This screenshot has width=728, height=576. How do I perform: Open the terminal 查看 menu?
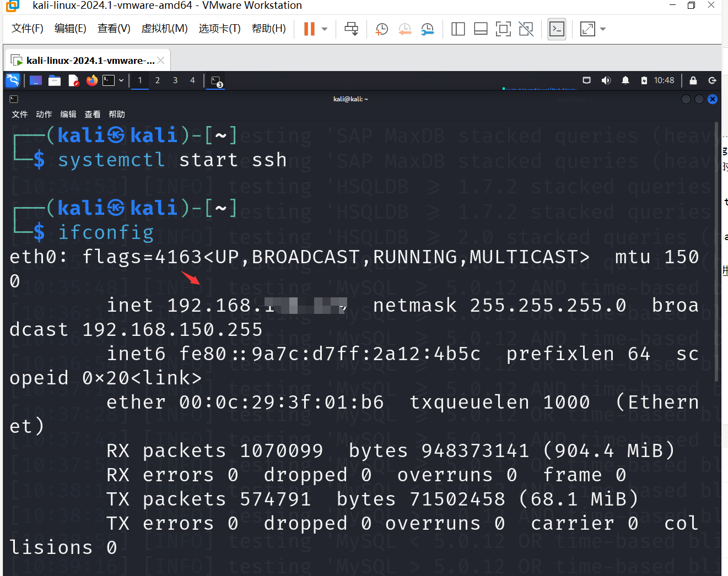[x=93, y=114]
